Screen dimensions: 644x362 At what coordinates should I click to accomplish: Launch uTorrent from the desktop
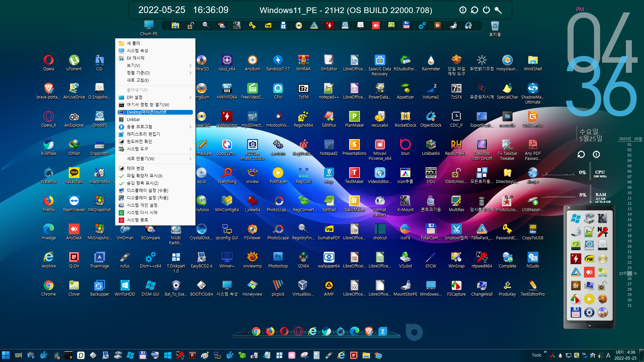(74, 63)
